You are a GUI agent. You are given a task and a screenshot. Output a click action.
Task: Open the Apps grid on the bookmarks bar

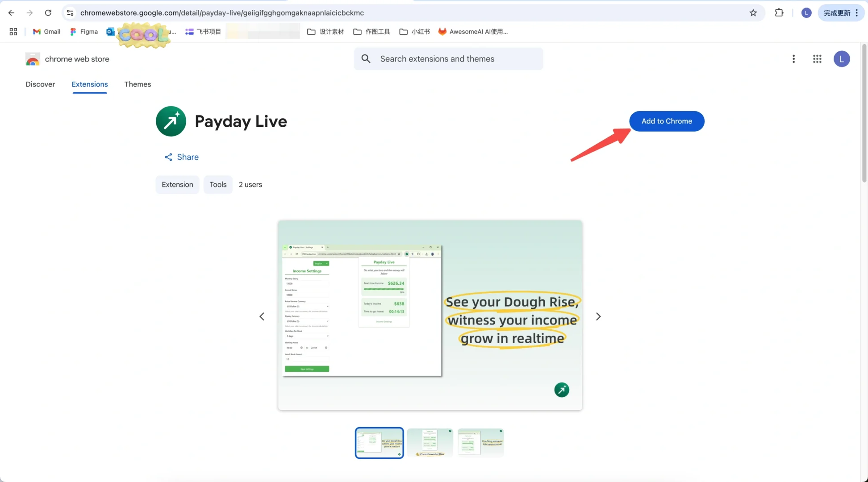pos(13,32)
